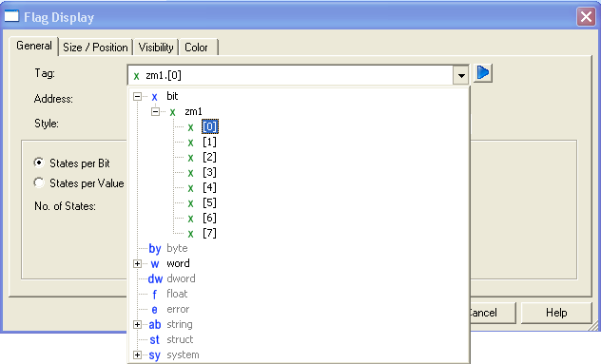This screenshot has width=601, height=364.
Task: Select the [6] bit entry
Action: 209,218
